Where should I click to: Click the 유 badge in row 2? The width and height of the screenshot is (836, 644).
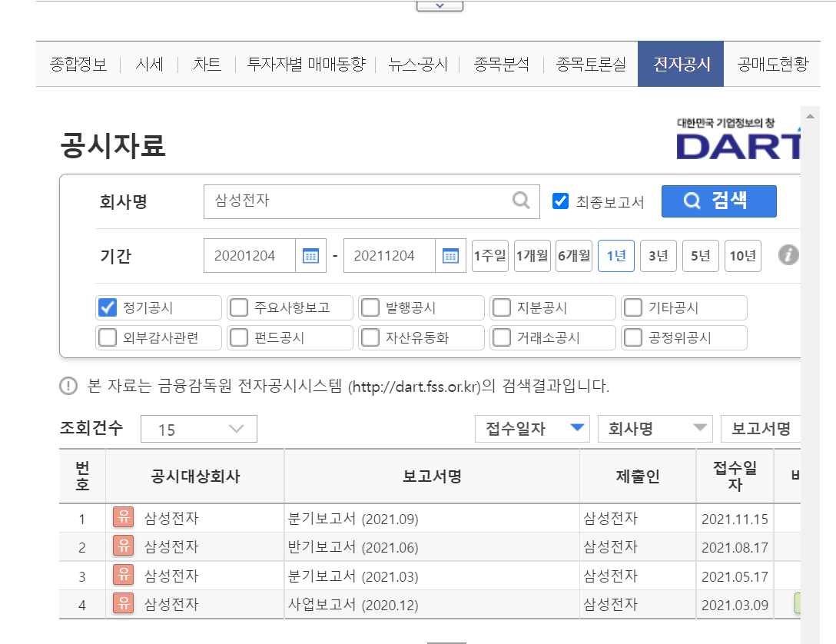123,546
